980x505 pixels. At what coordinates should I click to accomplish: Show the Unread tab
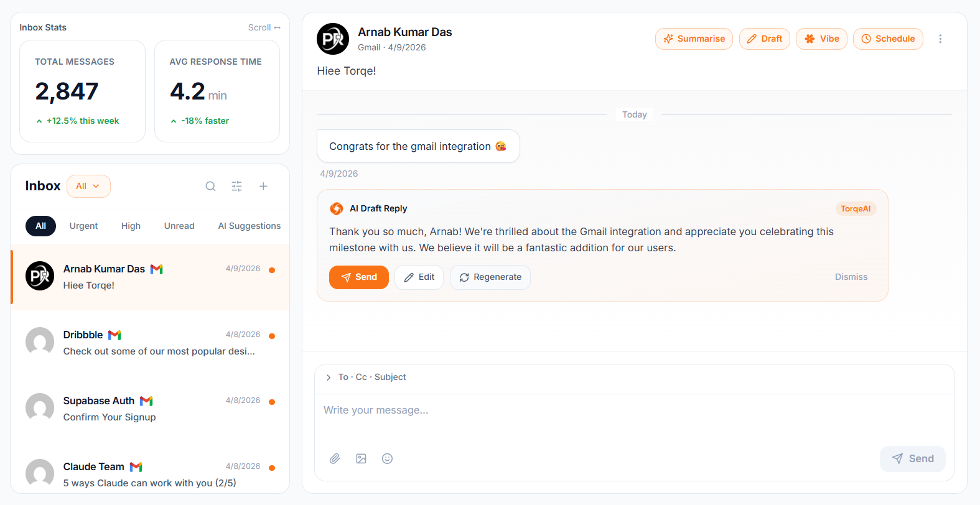[x=179, y=226]
